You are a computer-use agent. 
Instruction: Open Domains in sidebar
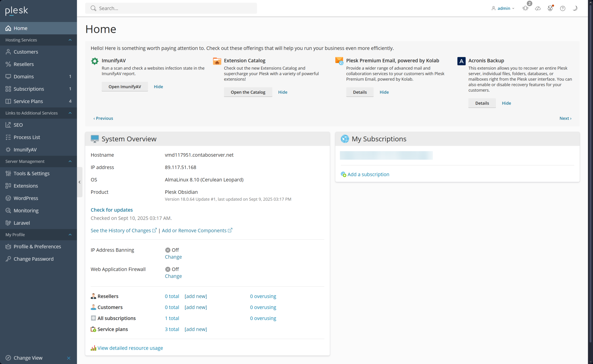point(38,76)
